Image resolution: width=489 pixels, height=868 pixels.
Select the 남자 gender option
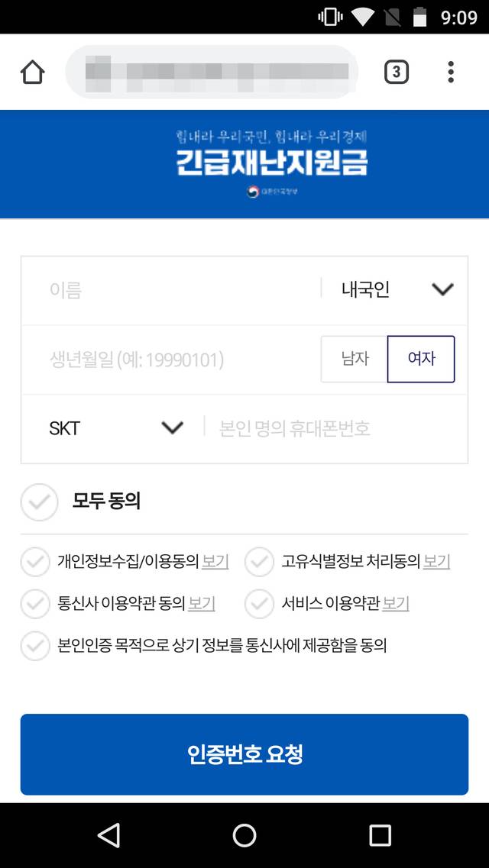pos(354,359)
